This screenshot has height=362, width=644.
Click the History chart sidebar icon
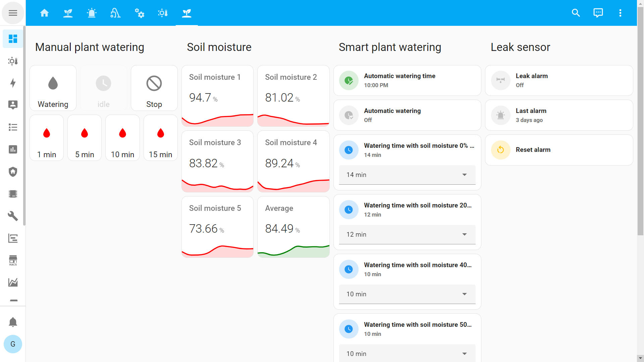(x=13, y=149)
